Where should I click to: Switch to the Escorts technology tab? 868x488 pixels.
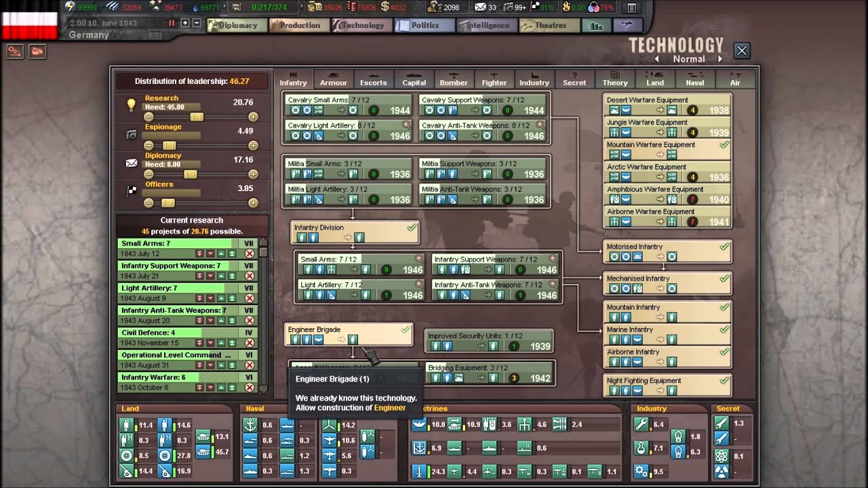373,79
